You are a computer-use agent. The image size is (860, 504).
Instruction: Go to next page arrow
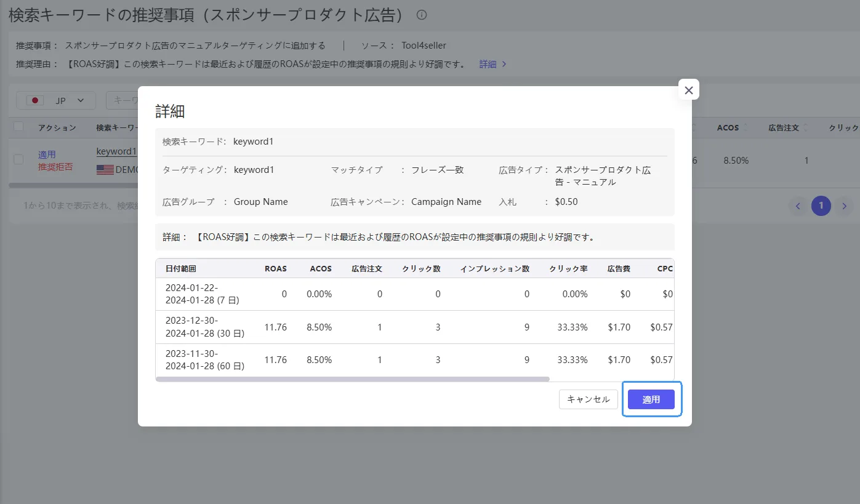(845, 206)
